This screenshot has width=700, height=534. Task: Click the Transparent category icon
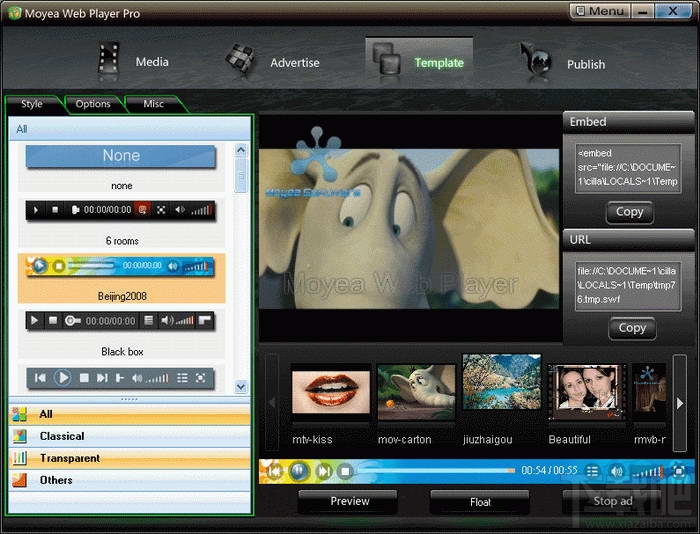click(19, 458)
